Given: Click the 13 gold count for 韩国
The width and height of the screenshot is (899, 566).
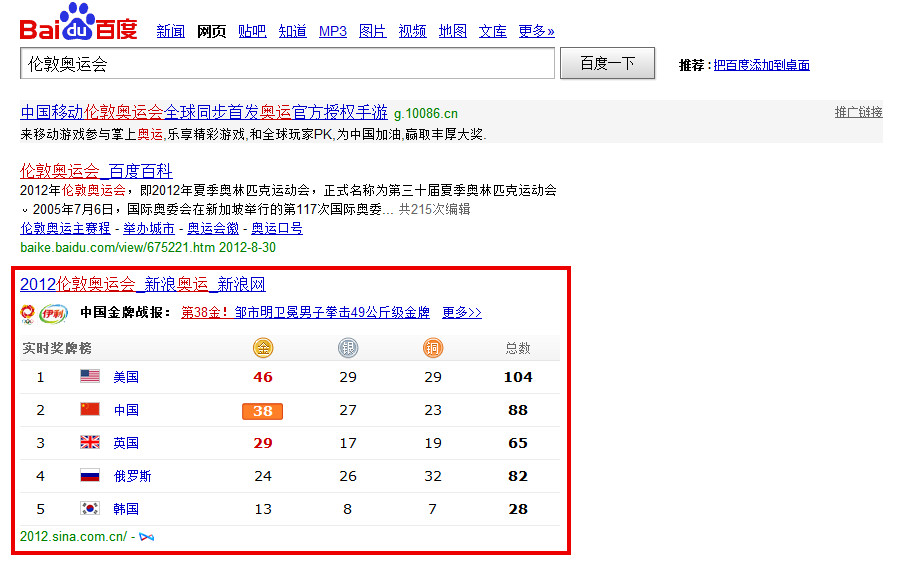Looking at the screenshot, I should point(263,509).
